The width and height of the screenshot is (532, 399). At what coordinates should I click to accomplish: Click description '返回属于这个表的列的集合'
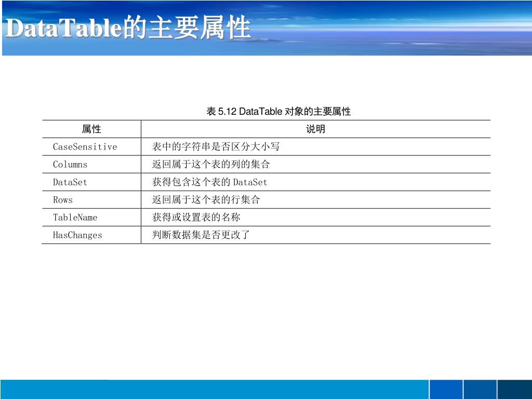[x=211, y=164]
